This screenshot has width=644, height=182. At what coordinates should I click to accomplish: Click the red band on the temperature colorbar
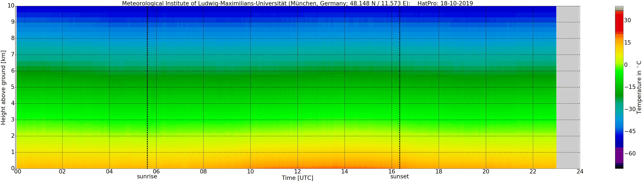click(x=619, y=22)
